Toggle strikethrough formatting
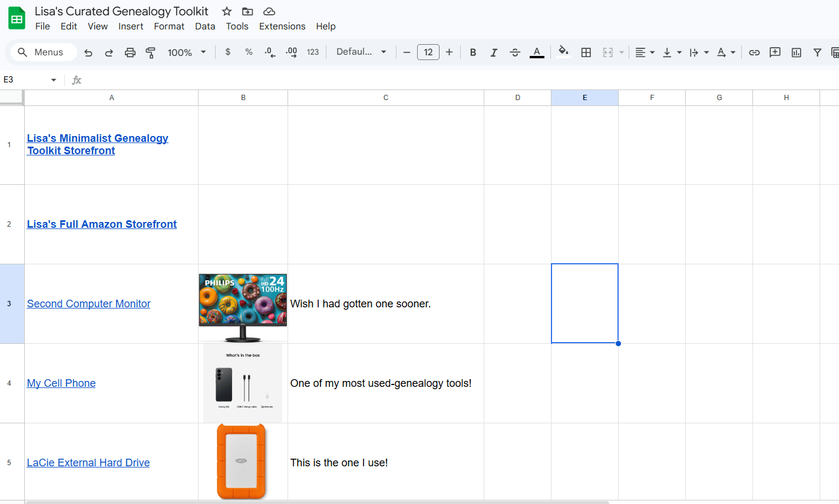This screenshot has width=839, height=504. 515,52
